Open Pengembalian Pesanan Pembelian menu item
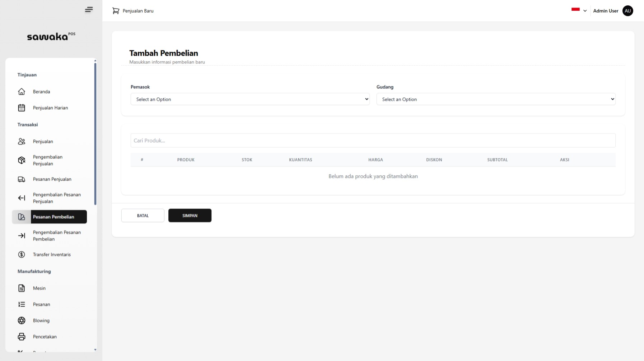644x361 pixels. pyautogui.click(x=57, y=236)
